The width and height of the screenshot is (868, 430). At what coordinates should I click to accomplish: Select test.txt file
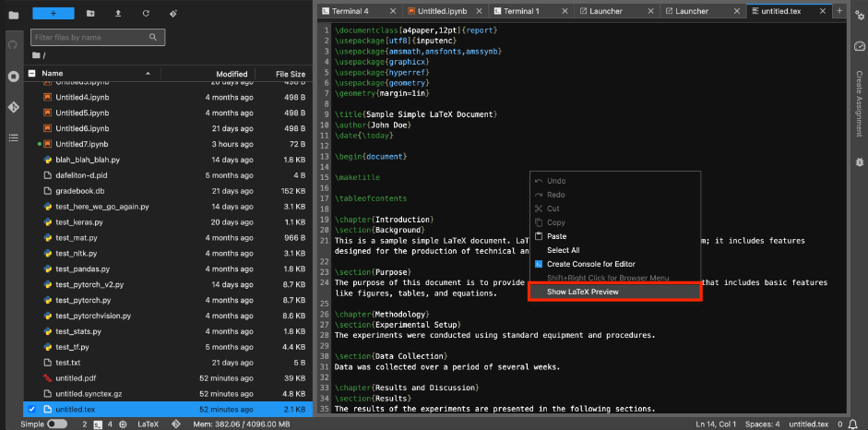click(x=168, y=363)
